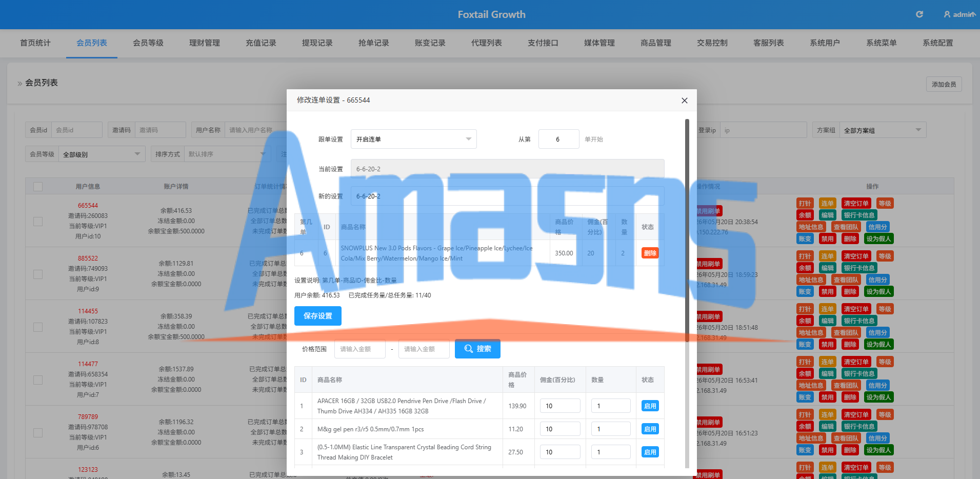Click the 登录ip search field
This screenshot has width=980, height=479.
click(764, 130)
